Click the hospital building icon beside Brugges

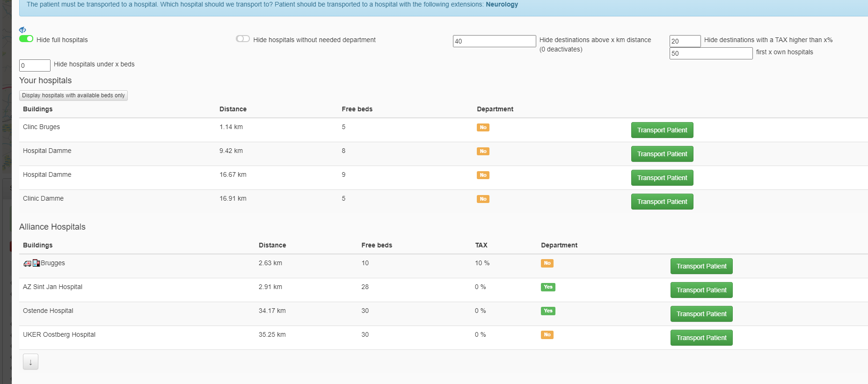[36, 263]
